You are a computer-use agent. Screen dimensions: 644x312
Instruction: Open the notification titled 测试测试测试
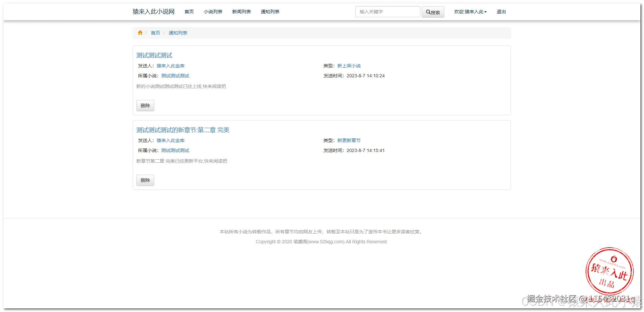pos(154,55)
